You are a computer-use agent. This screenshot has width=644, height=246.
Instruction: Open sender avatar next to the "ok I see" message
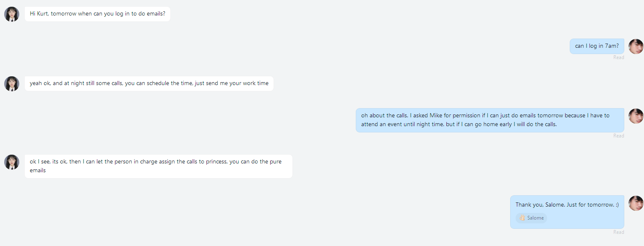click(12, 162)
